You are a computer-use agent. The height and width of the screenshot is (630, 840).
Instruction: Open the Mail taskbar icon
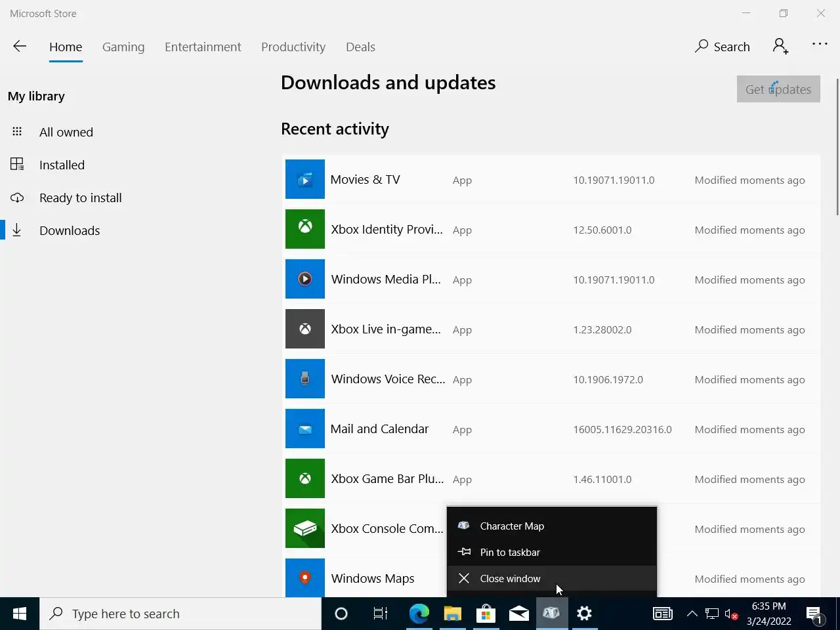(x=518, y=614)
